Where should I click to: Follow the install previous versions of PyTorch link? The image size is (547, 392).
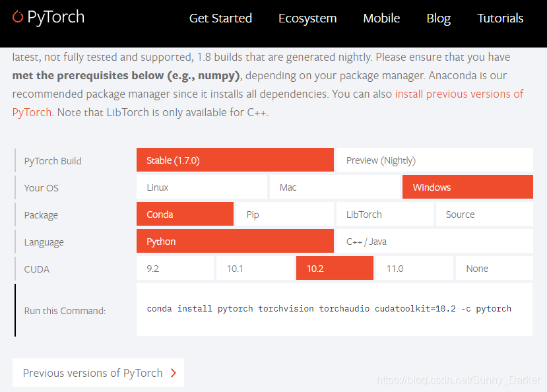point(459,94)
